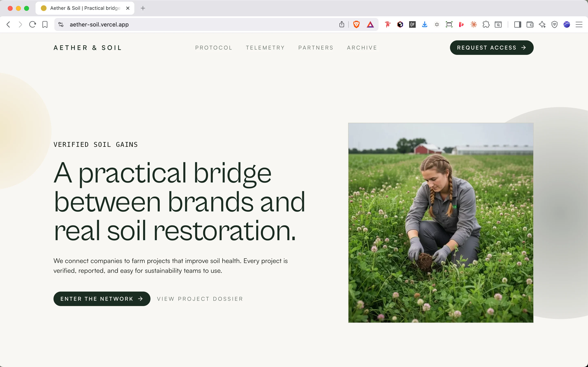Open the Leo AI sparkle icon

[542, 24]
